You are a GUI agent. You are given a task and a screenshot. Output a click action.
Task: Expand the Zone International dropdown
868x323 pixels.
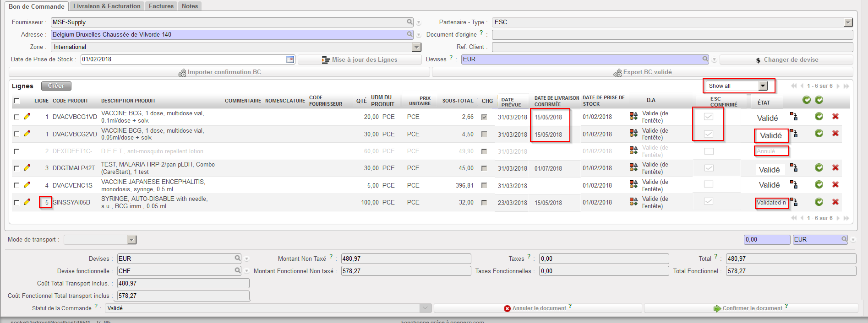(x=416, y=47)
